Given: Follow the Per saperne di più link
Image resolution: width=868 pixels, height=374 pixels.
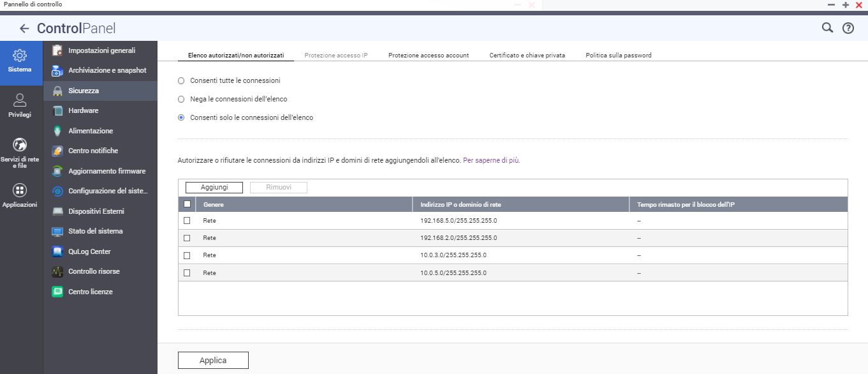Looking at the screenshot, I should click(x=491, y=160).
